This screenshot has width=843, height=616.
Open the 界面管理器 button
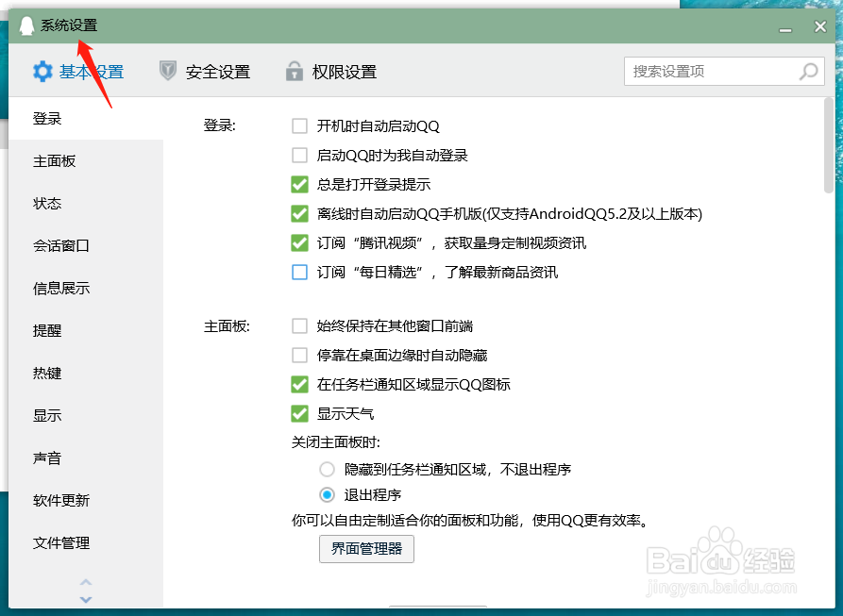tap(366, 549)
